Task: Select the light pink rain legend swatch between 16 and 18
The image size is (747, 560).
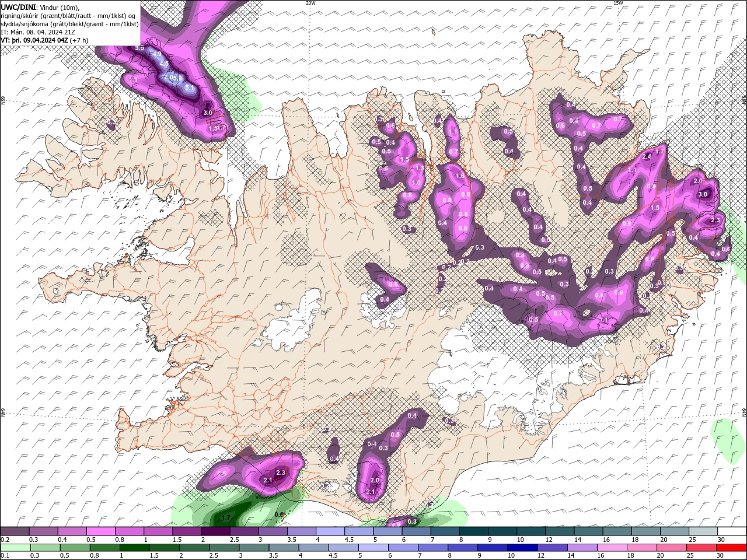Action: [612, 548]
